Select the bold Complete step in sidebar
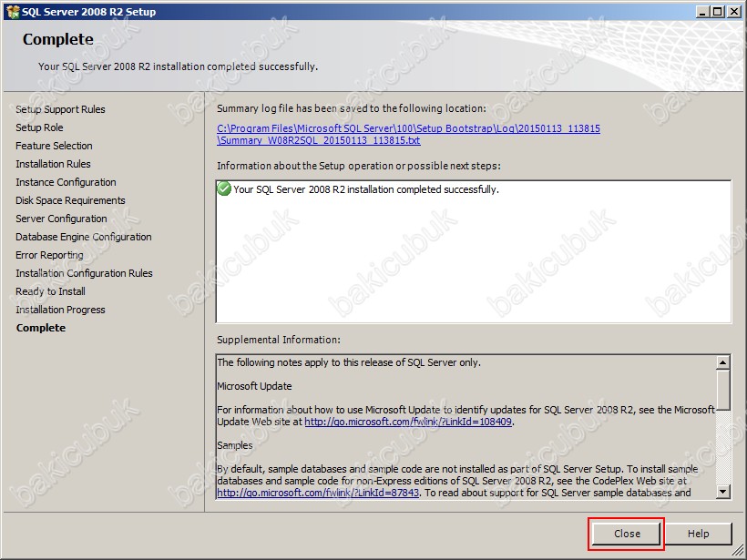The width and height of the screenshot is (747, 560). coord(41,328)
